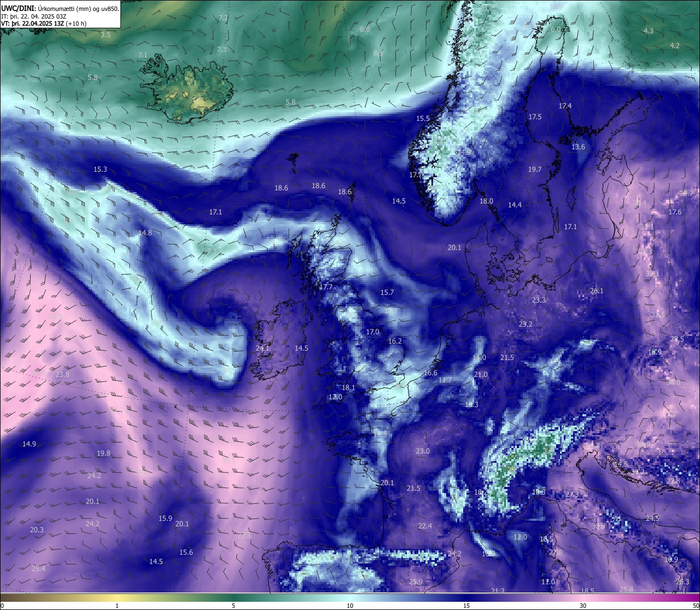Click the color scale label '15'

point(466,606)
